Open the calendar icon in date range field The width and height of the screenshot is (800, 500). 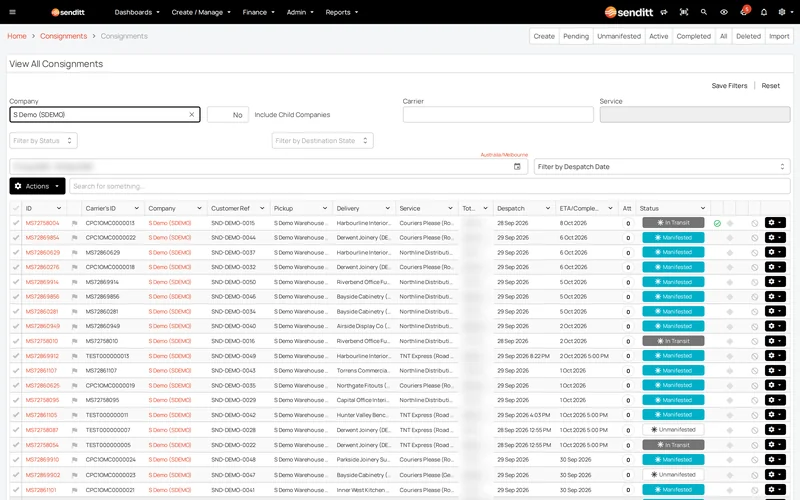click(517, 166)
